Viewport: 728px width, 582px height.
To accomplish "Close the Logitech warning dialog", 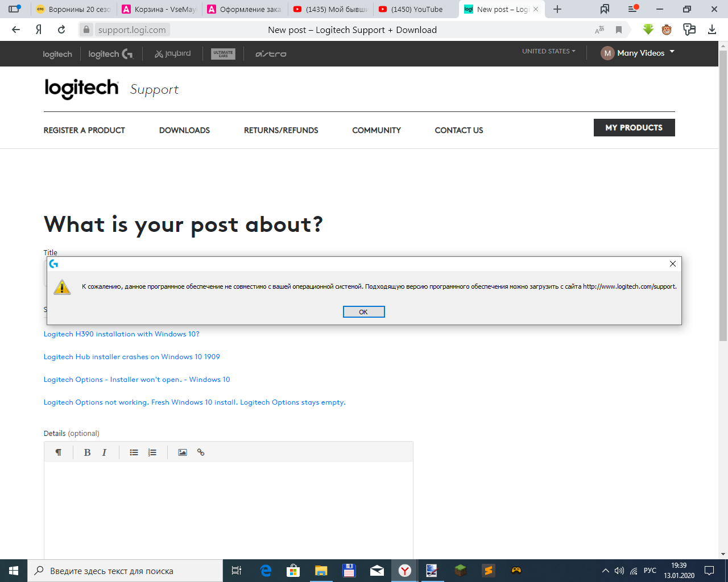I will point(673,264).
